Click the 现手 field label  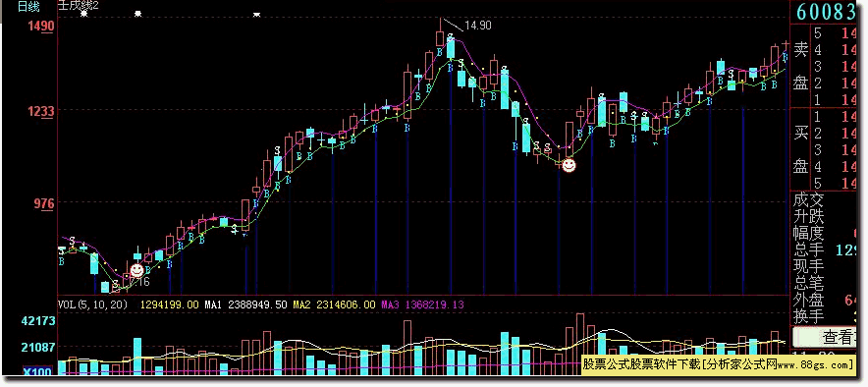pyautogui.click(x=808, y=267)
